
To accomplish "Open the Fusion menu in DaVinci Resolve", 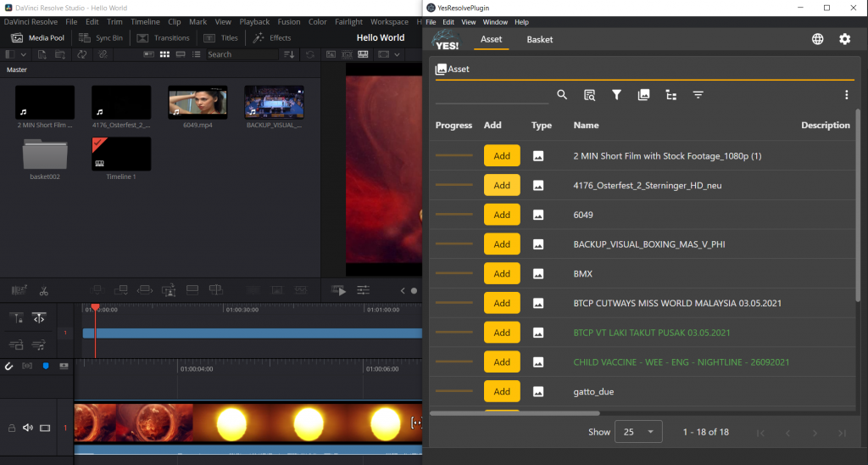I will pyautogui.click(x=289, y=21).
